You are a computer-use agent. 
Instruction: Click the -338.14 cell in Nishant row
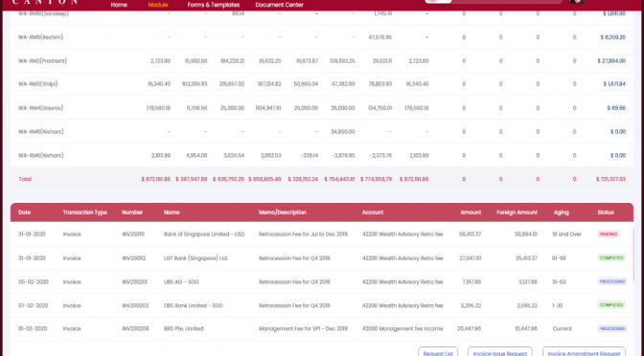click(308, 156)
